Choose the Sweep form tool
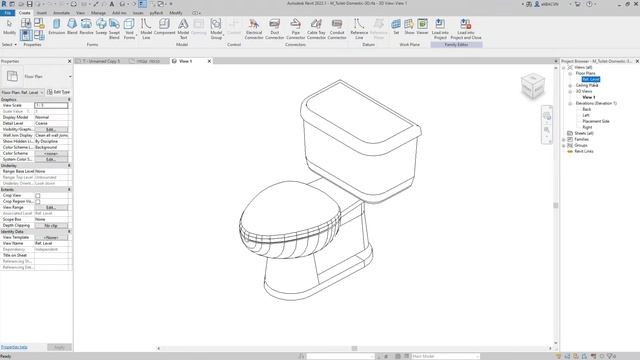This screenshot has height=360, width=640. coord(101,27)
